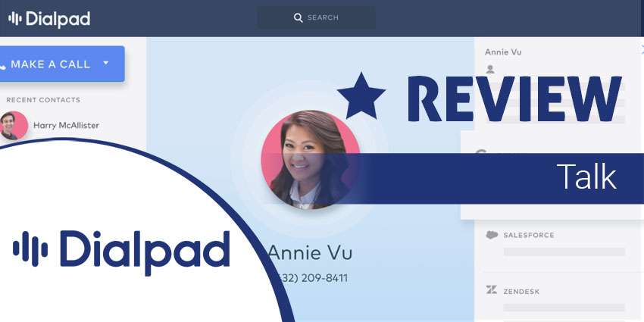
Task: Open Harry McAllister's avatar
Action: (x=14, y=125)
